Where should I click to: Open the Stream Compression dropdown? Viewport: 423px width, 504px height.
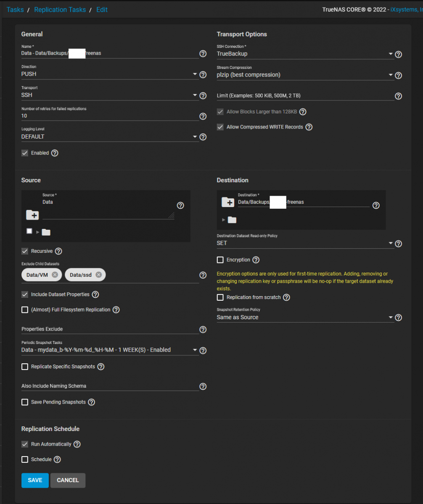(x=305, y=75)
